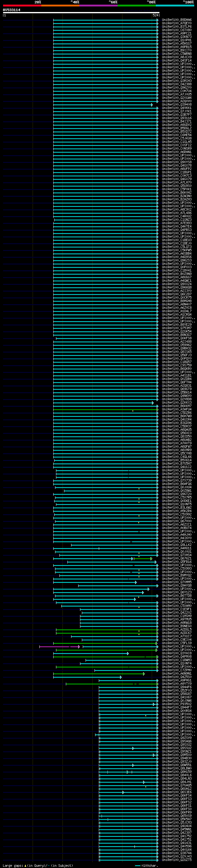Select hit label UniRef100_Q10PH1
The height and width of the screenshot is (868, 197).
pyautogui.click(x=177, y=40)
